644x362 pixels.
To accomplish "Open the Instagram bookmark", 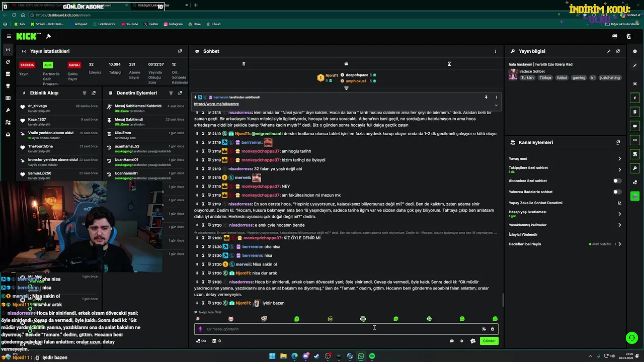I will 173,24.
